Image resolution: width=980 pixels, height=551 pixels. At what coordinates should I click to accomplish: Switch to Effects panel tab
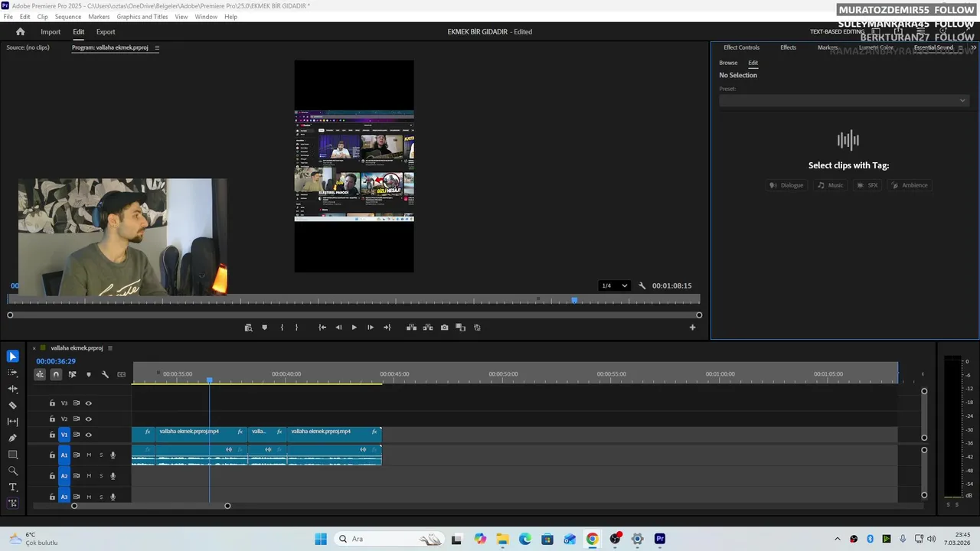[789, 47]
